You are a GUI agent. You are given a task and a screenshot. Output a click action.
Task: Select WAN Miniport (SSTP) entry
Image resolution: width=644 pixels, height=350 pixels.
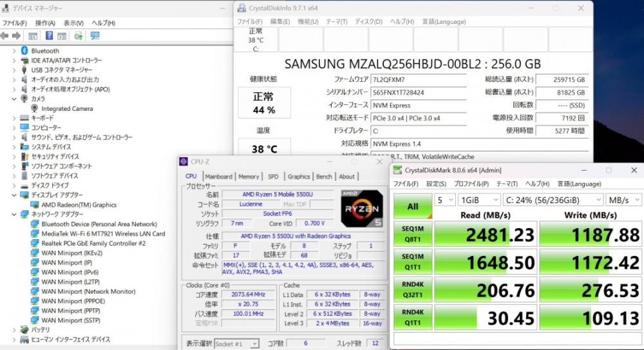tap(71, 320)
